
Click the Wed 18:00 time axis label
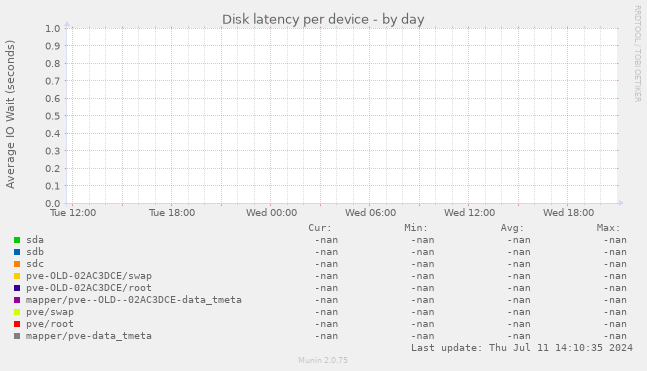click(568, 213)
